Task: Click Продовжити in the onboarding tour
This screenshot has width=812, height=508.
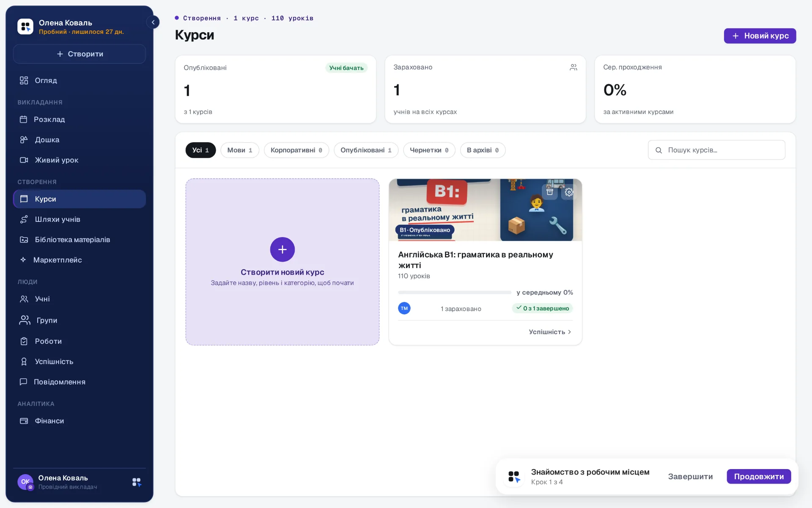Action: [x=759, y=476]
